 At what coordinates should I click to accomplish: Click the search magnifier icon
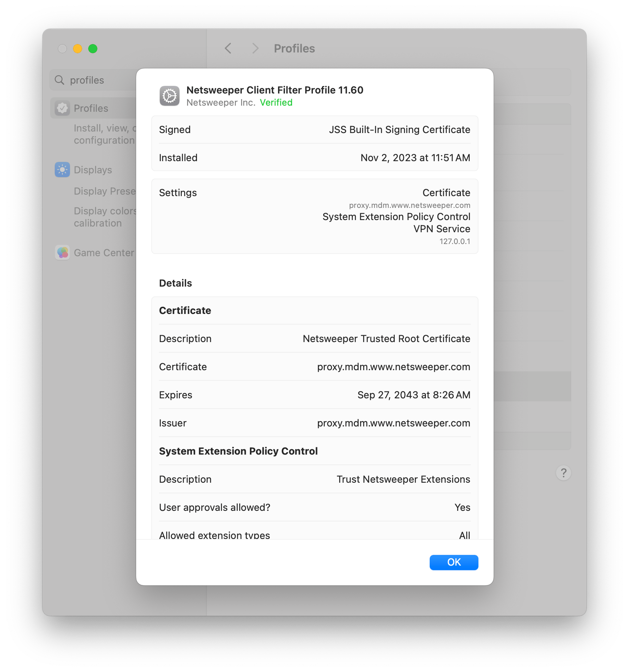click(x=59, y=80)
